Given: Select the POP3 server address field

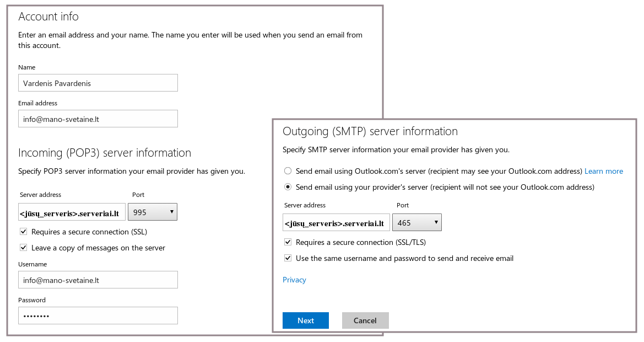Looking at the screenshot, I should (72, 212).
